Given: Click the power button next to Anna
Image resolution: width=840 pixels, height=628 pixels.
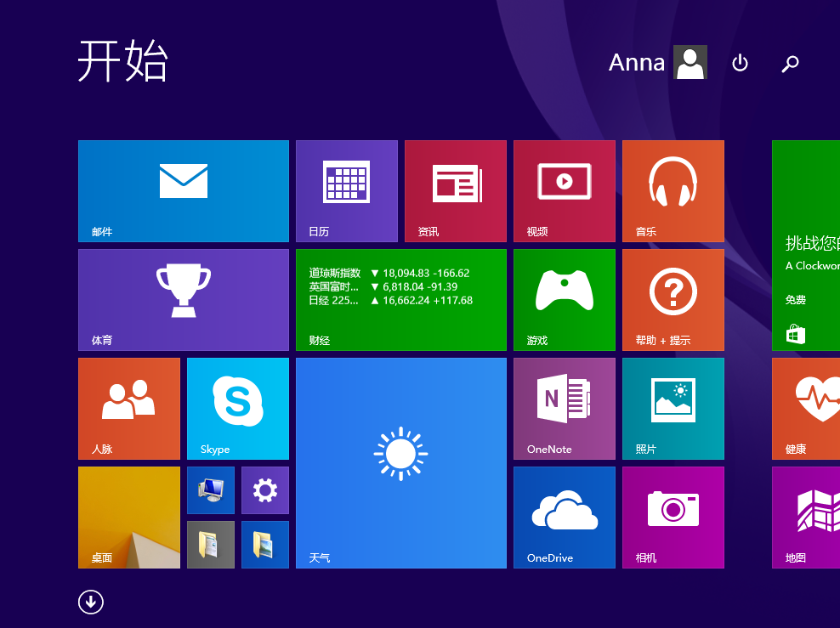Looking at the screenshot, I should (x=740, y=63).
